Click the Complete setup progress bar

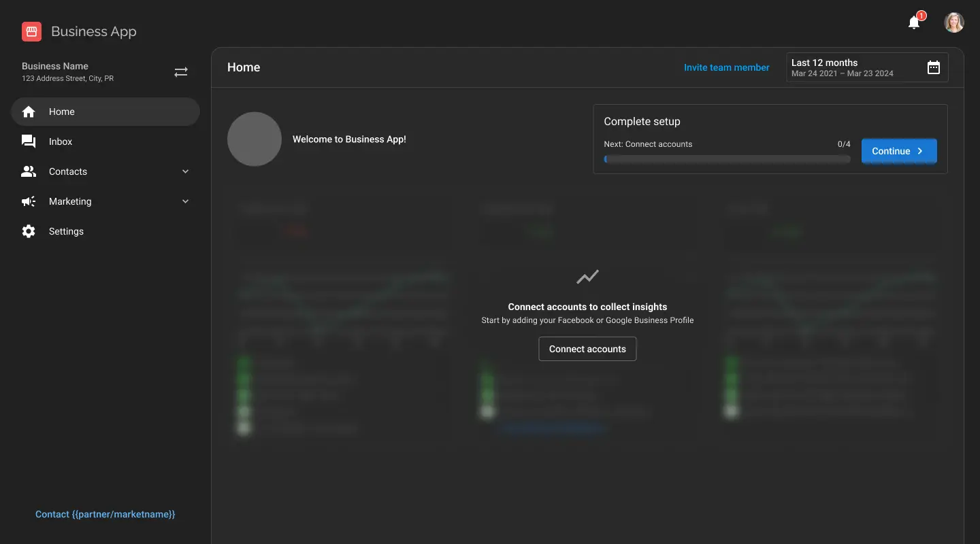(x=727, y=159)
